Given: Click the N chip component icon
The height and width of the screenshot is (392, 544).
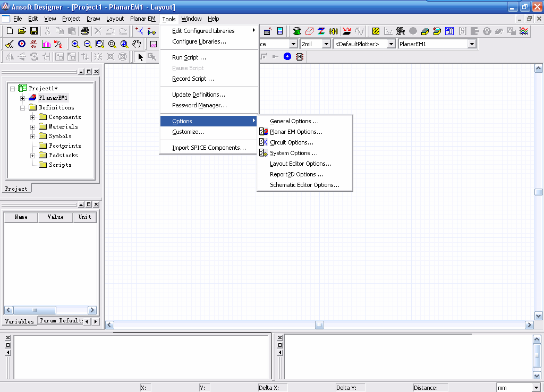Looking at the screenshot, I should pyautogui.click(x=300, y=56).
